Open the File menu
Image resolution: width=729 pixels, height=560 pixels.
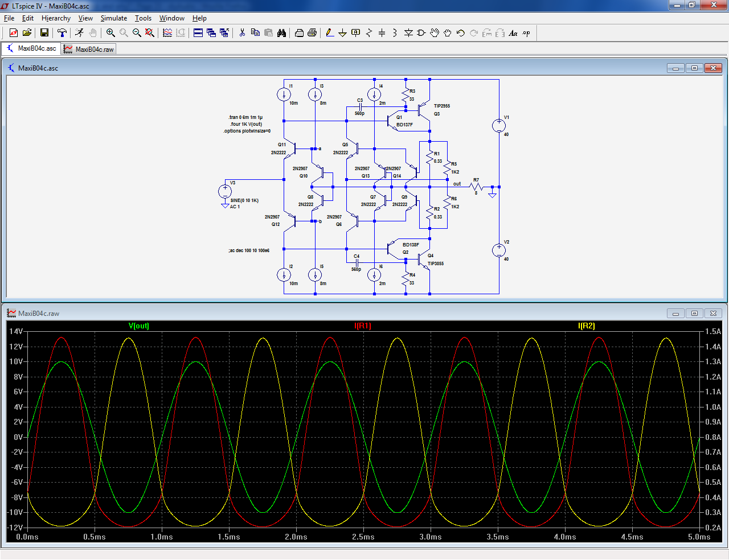pyautogui.click(x=9, y=18)
